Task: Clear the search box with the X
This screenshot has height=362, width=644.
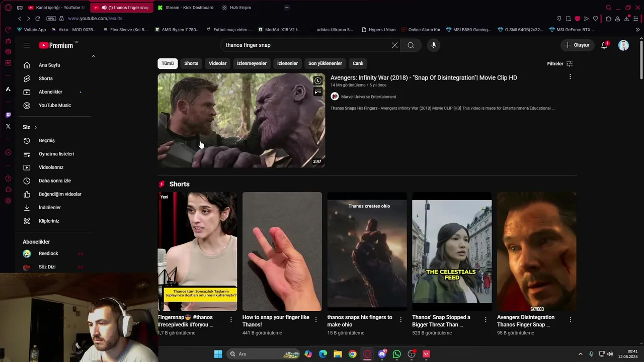Action: (394, 45)
